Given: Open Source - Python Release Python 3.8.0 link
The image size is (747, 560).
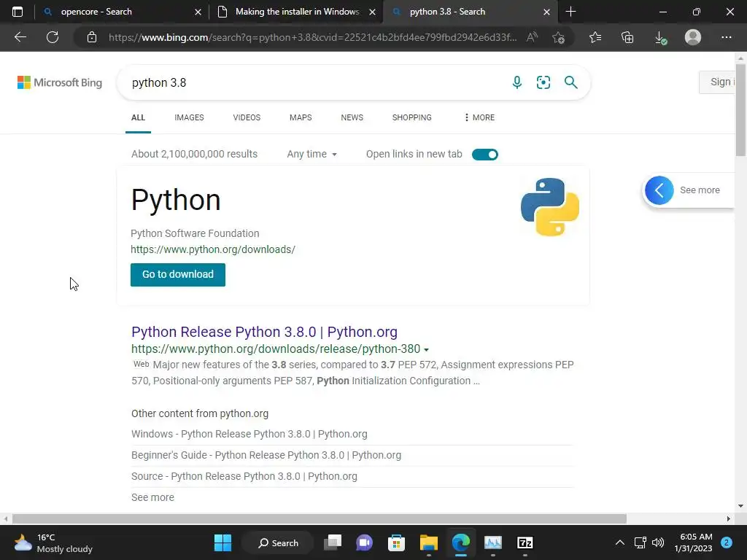Looking at the screenshot, I should coord(244,476).
